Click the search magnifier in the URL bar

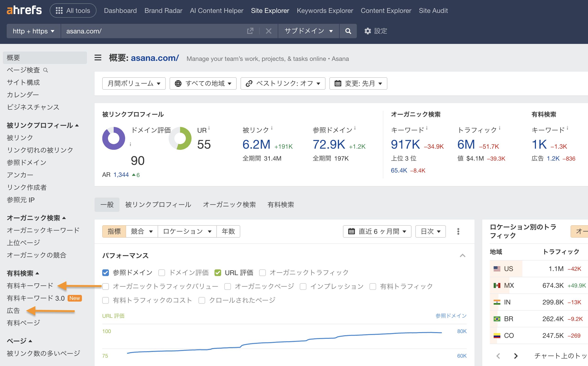point(348,31)
